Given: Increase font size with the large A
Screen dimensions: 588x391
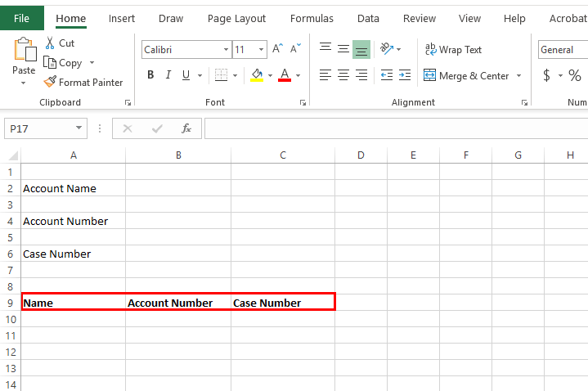Looking at the screenshot, I should [x=278, y=50].
